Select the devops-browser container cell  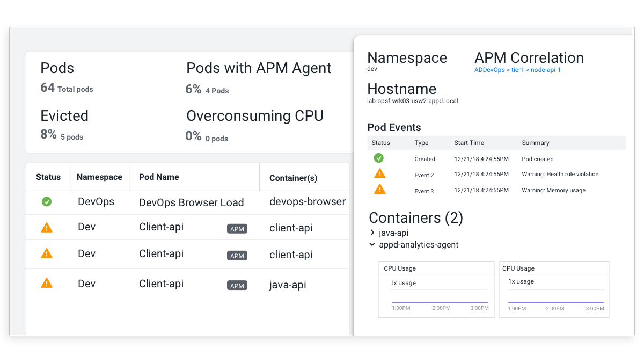(308, 201)
